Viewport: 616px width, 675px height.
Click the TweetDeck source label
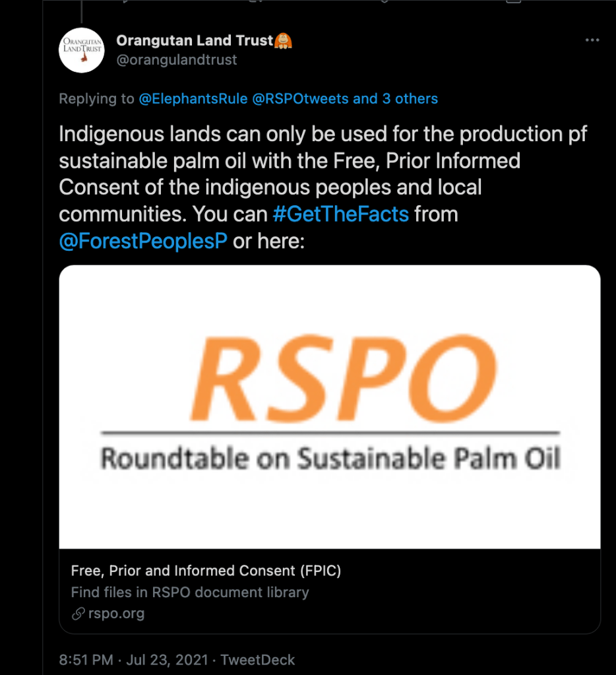coord(257,660)
